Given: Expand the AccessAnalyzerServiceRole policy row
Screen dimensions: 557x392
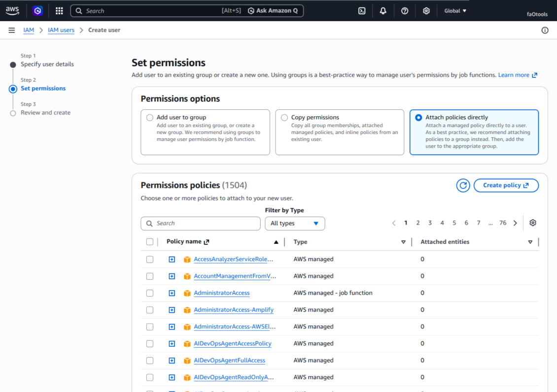Looking at the screenshot, I should (x=172, y=260).
